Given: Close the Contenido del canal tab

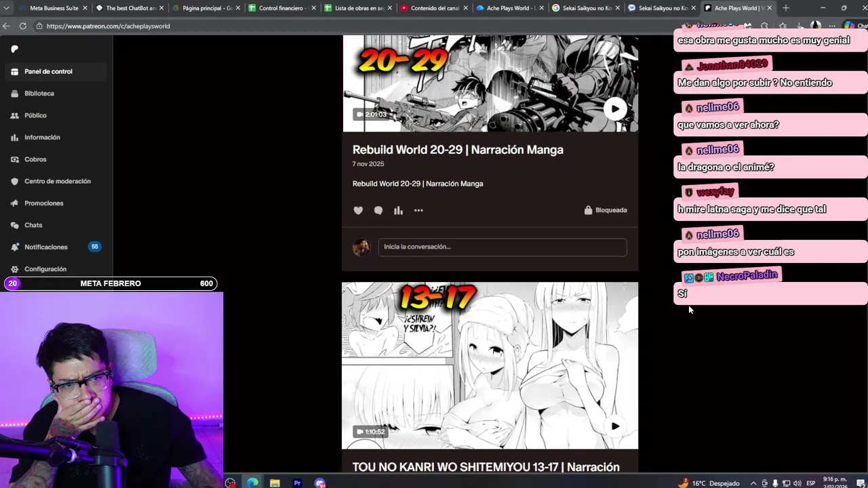Looking at the screenshot, I should click(466, 8).
